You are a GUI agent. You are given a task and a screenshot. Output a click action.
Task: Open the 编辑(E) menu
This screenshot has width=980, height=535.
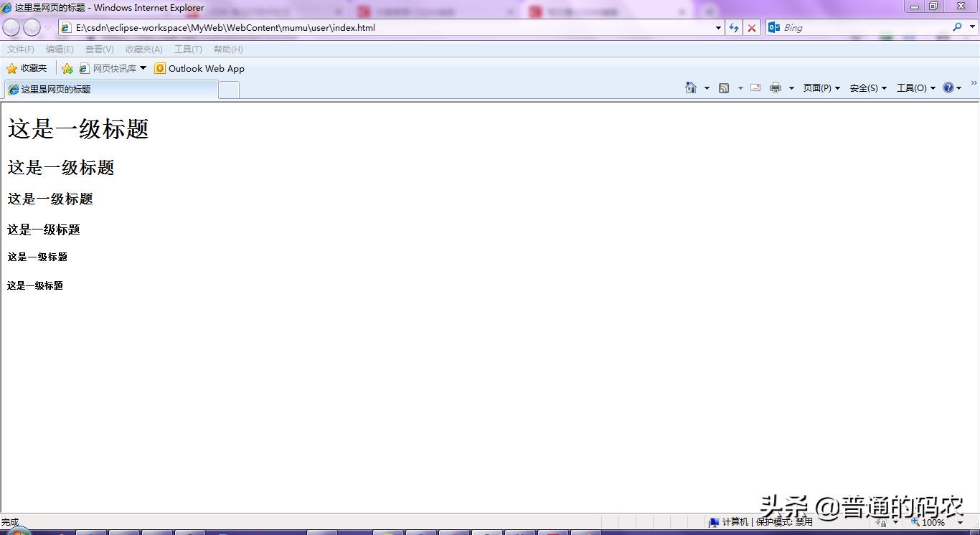click(60, 49)
